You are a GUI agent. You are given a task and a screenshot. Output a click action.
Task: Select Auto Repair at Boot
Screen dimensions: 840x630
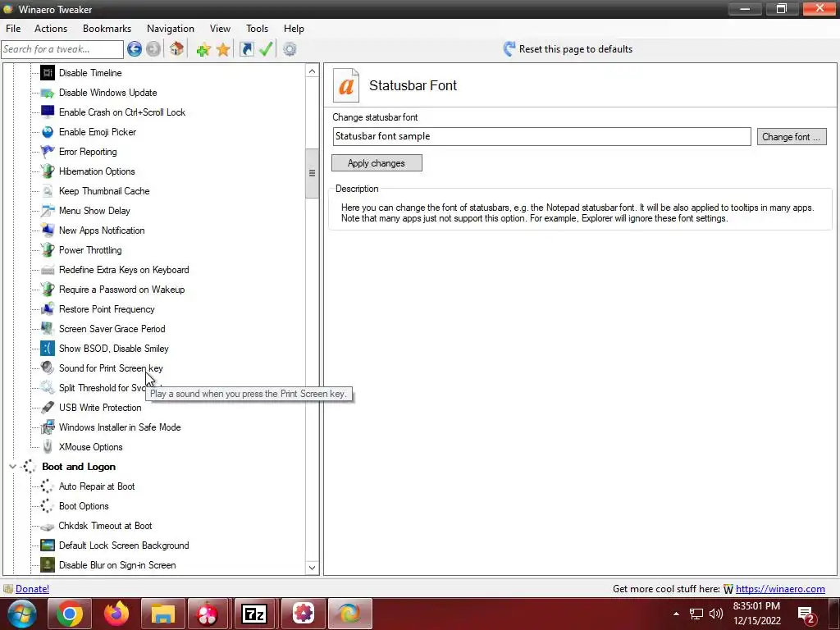pos(97,486)
